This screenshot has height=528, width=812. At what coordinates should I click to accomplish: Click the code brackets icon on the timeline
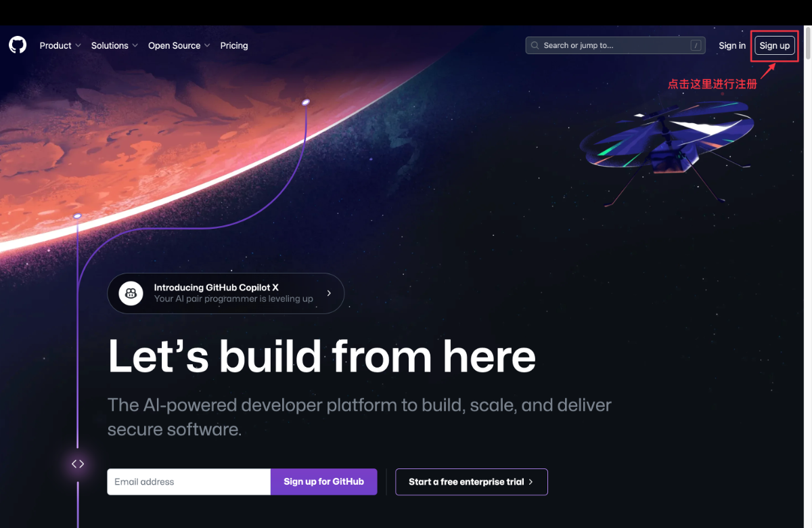[78, 464]
